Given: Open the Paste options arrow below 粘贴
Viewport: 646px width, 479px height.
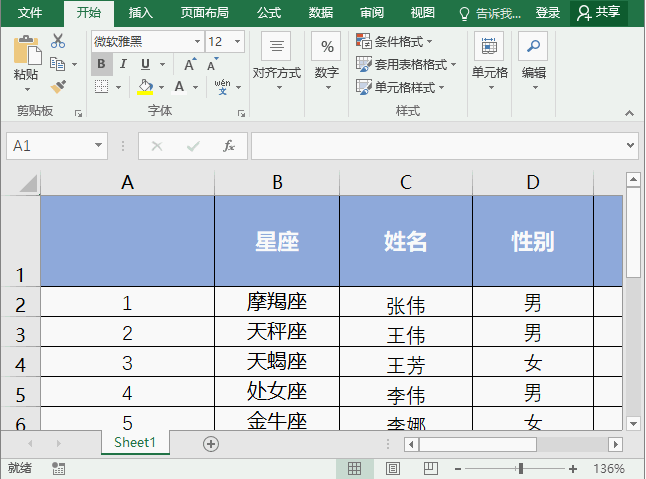Looking at the screenshot, I should (x=27, y=89).
